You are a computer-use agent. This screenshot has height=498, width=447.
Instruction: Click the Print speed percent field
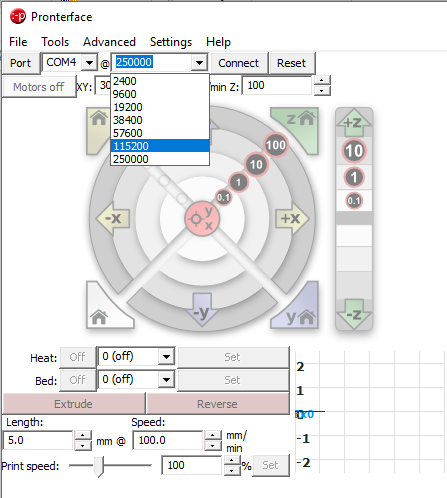click(x=192, y=465)
